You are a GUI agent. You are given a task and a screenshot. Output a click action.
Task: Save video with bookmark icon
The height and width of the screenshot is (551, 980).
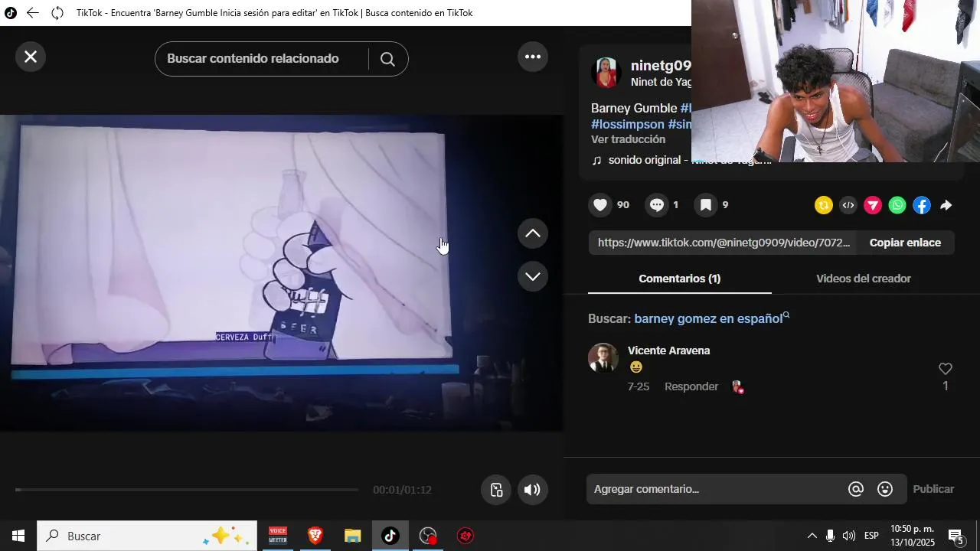pyautogui.click(x=706, y=205)
